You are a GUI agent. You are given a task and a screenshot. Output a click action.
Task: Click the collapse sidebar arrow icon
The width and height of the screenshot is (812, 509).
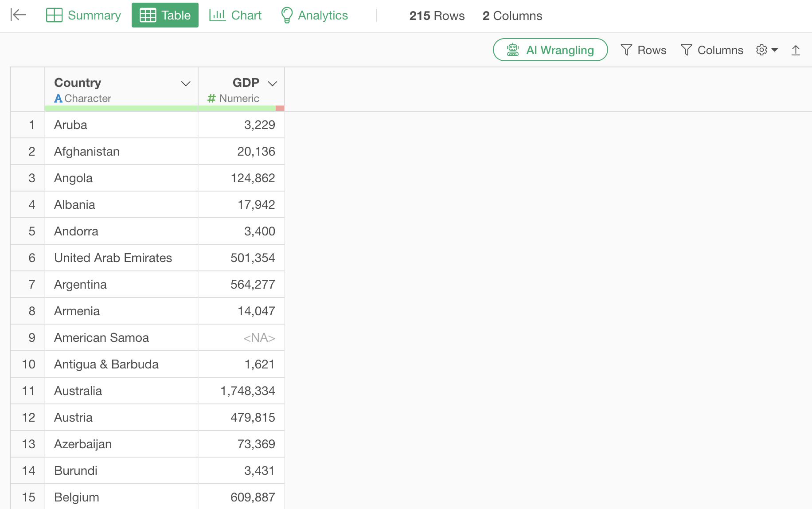coord(18,15)
